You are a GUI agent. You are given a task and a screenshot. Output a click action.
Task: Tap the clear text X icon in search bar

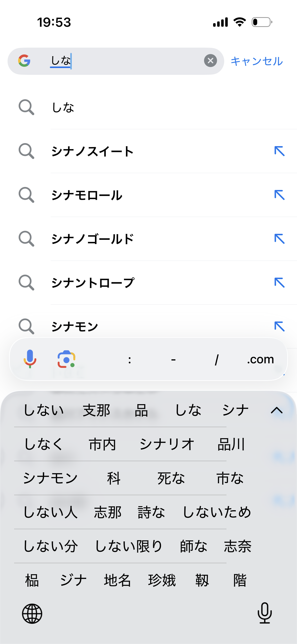(x=210, y=61)
